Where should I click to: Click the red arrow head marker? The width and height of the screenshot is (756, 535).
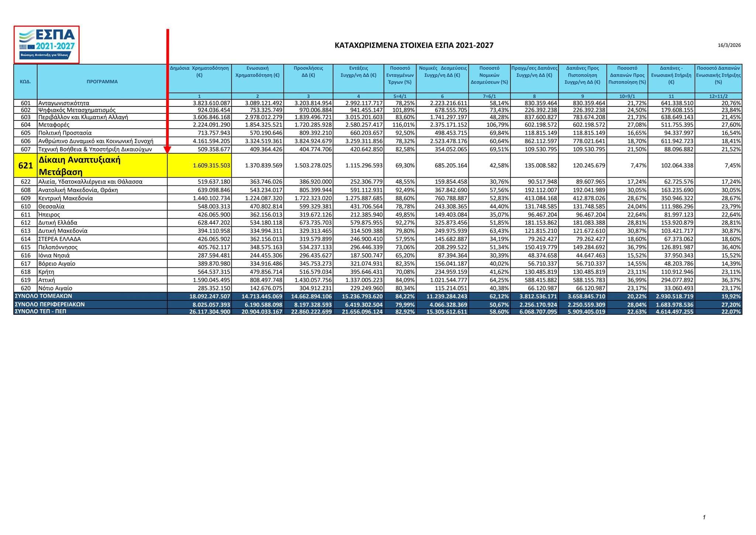pyautogui.click(x=168, y=150)
